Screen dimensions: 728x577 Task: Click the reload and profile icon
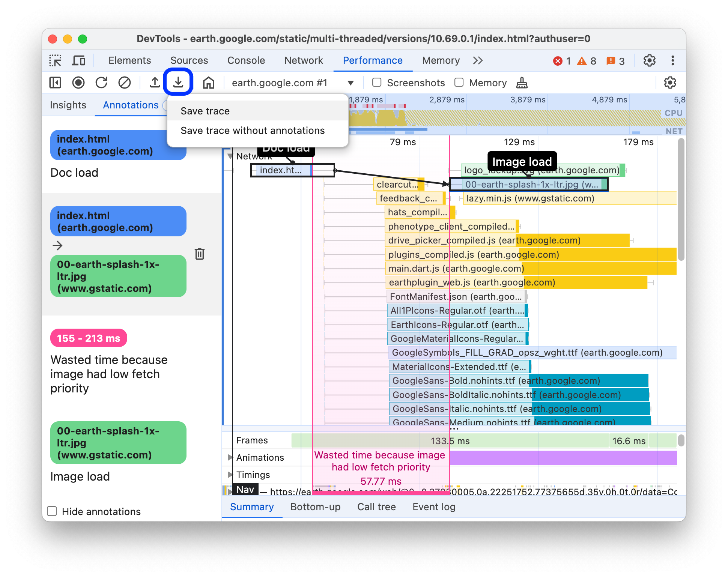pos(102,83)
